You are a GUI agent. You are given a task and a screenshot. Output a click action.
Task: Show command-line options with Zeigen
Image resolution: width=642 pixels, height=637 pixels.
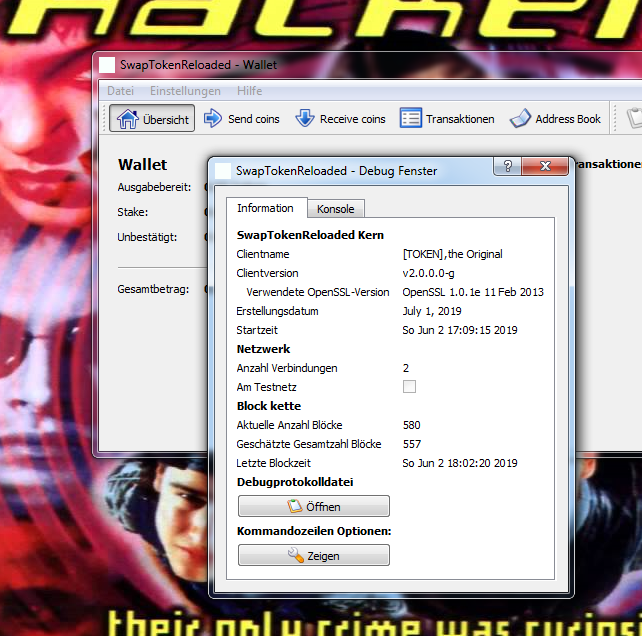[x=314, y=556]
